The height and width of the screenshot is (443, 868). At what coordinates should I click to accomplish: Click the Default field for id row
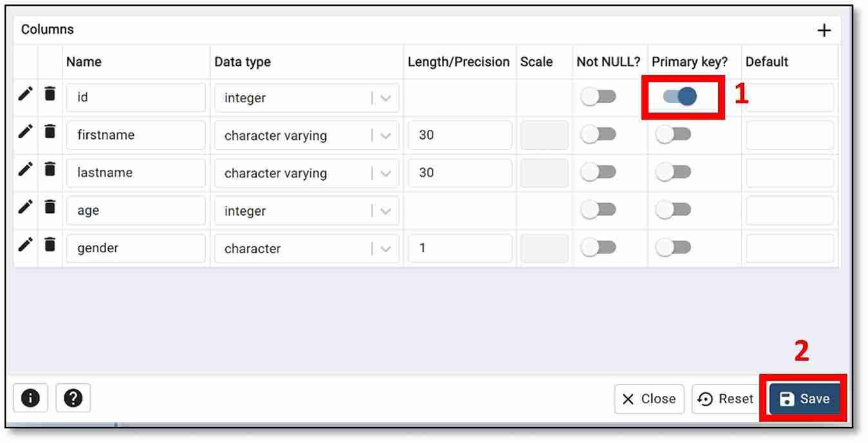[789, 98]
